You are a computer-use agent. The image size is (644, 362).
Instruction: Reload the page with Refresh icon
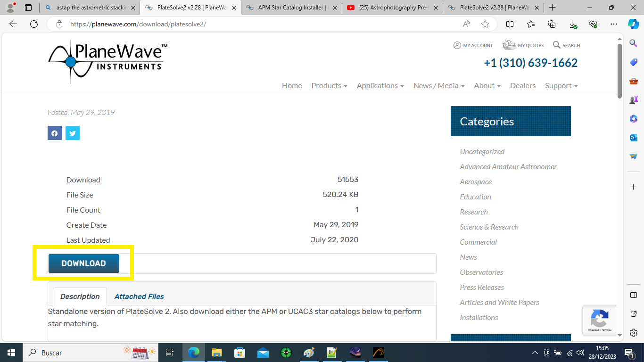[34, 24]
